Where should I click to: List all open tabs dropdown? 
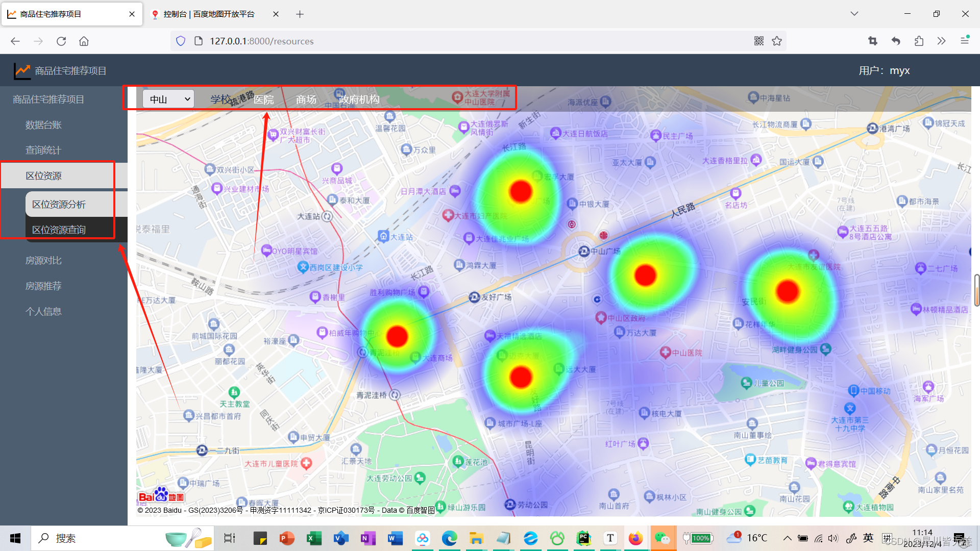pos(854,14)
